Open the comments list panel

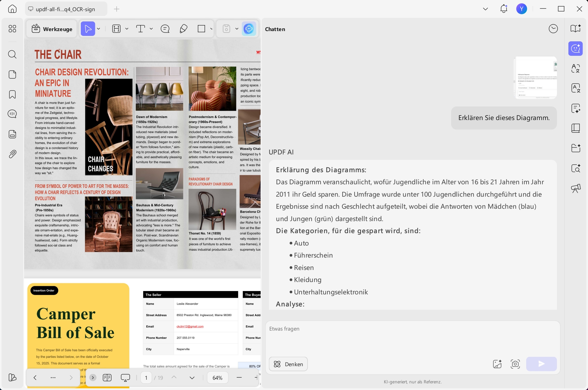pos(12,114)
